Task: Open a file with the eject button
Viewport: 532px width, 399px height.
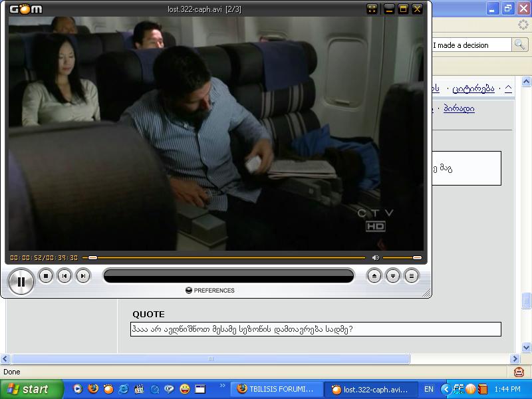Action: pyautogui.click(x=374, y=276)
